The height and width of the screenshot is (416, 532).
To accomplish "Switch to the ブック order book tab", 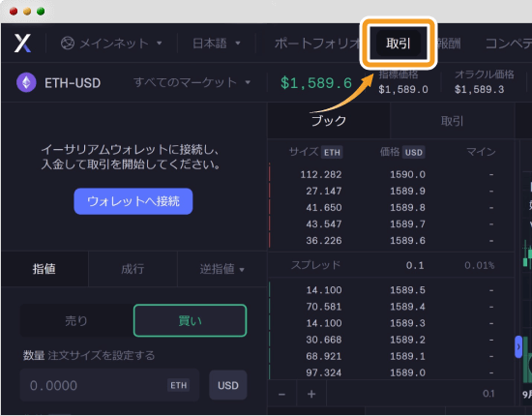I will (x=329, y=121).
